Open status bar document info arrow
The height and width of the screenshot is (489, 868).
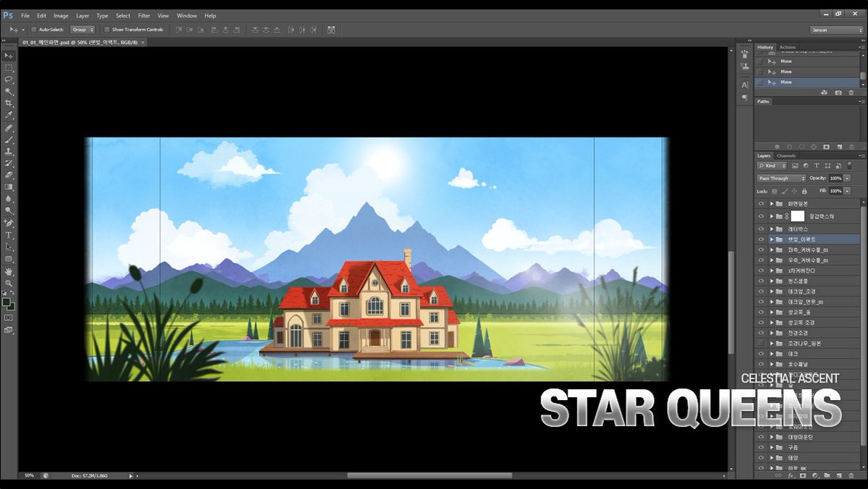pyautogui.click(x=130, y=476)
